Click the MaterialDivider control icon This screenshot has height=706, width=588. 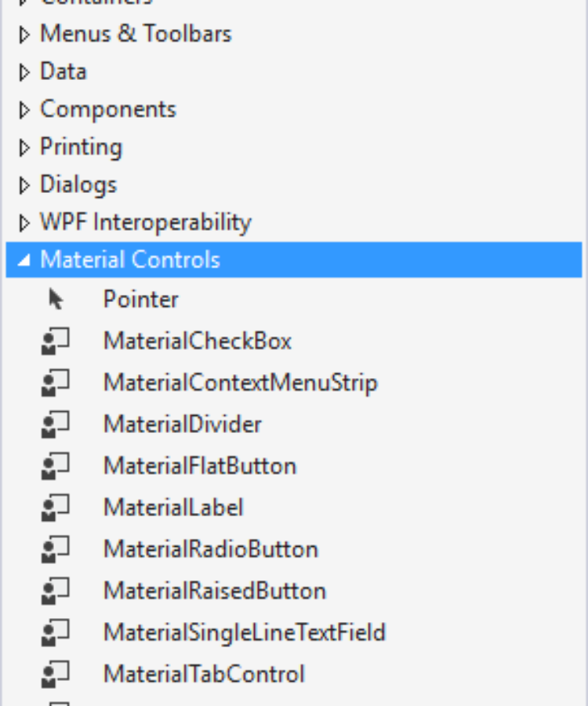coord(55,424)
